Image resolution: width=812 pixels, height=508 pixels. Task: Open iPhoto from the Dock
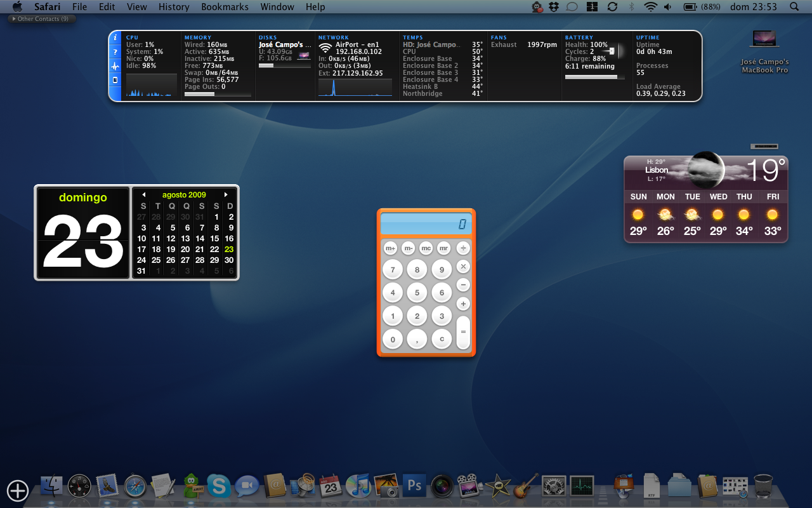(x=386, y=486)
